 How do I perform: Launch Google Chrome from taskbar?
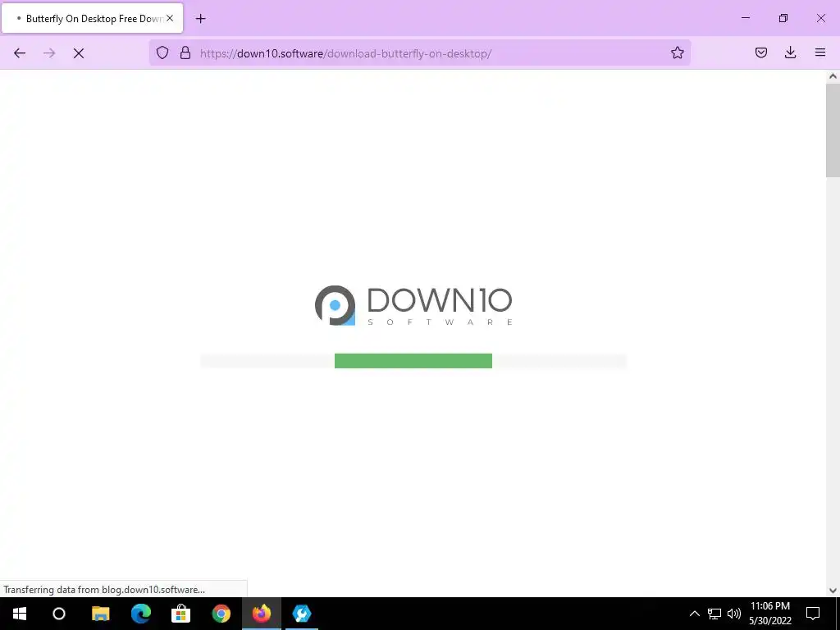[x=221, y=614]
